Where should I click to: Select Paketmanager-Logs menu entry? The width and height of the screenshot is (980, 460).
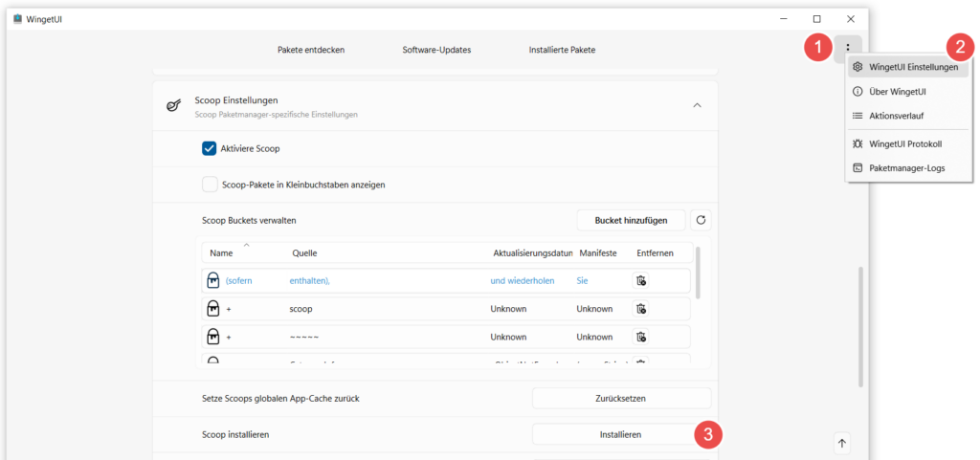908,168
